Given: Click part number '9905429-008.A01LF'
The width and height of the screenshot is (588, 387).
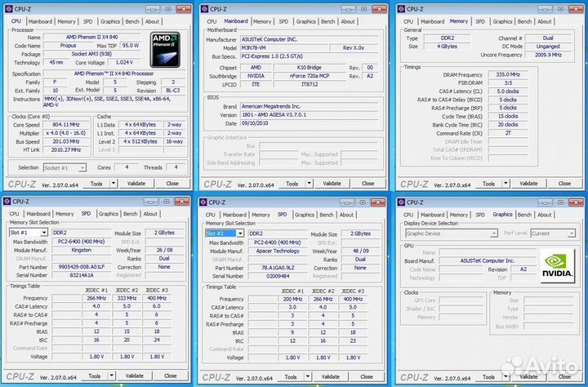Looking at the screenshot, I should (81, 267).
